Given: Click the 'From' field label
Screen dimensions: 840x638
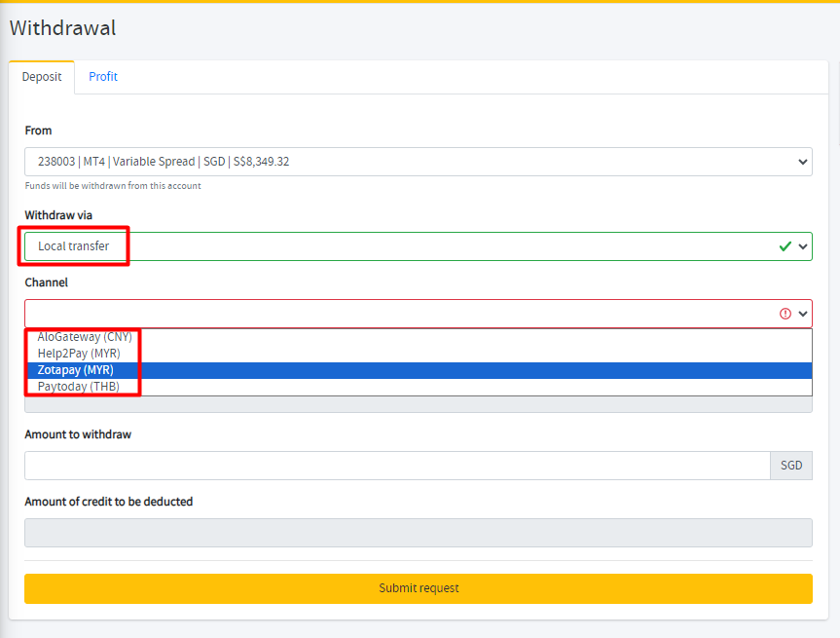Looking at the screenshot, I should click(38, 131).
